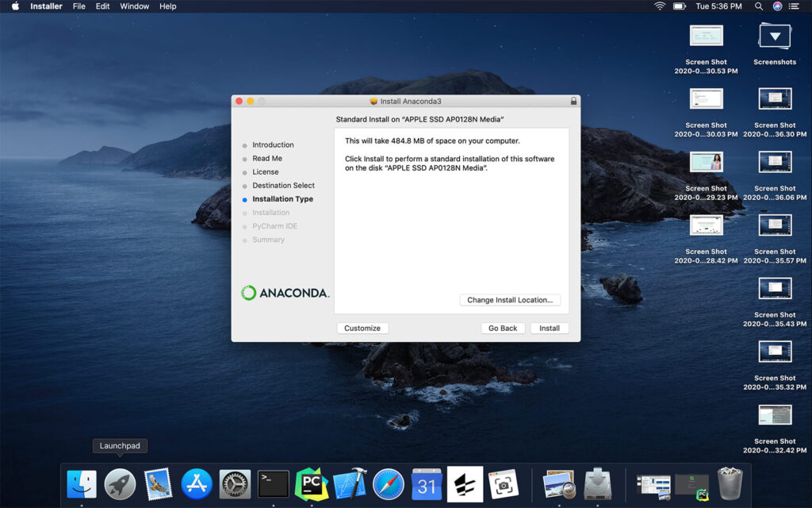This screenshot has height=508, width=812.
Task: Open Spotlight search
Action: 759,6
